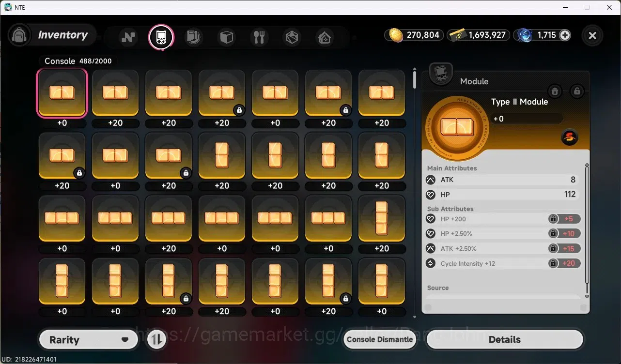621x364 pixels.
Task: Open the N-shaped first inventory category tab
Action: coord(128,37)
